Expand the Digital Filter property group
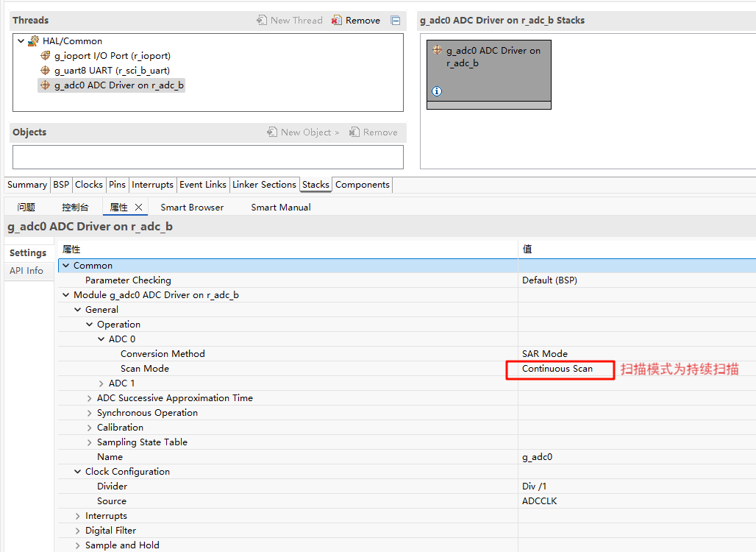This screenshot has height=552, width=756. [78, 531]
